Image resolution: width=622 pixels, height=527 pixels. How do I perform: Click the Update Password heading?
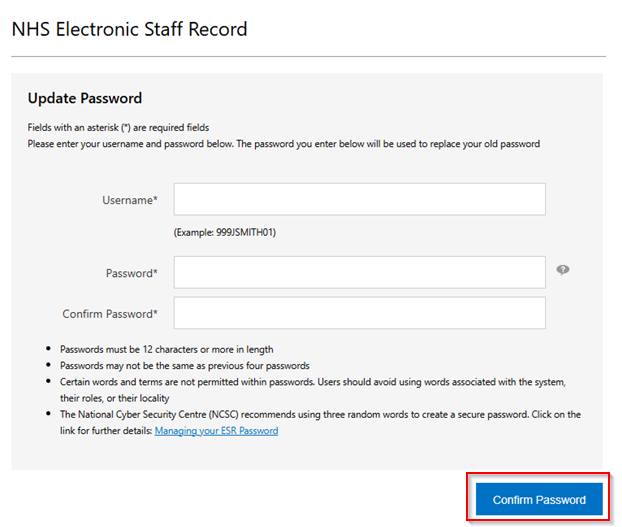[x=85, y=98]
